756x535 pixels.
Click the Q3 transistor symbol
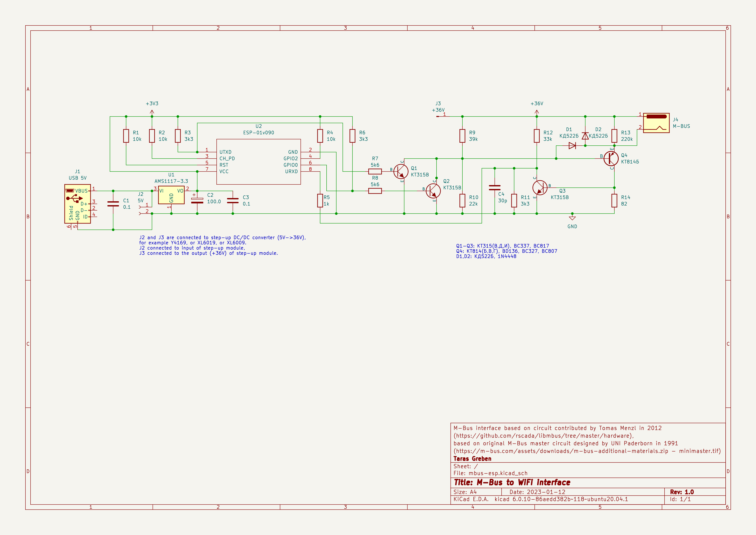[x=540, y=187]
